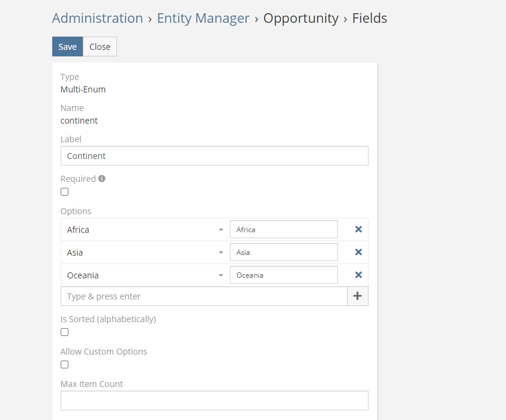Click the Max Item Count field
Viewport: 506px width, 420px height.
214,401
